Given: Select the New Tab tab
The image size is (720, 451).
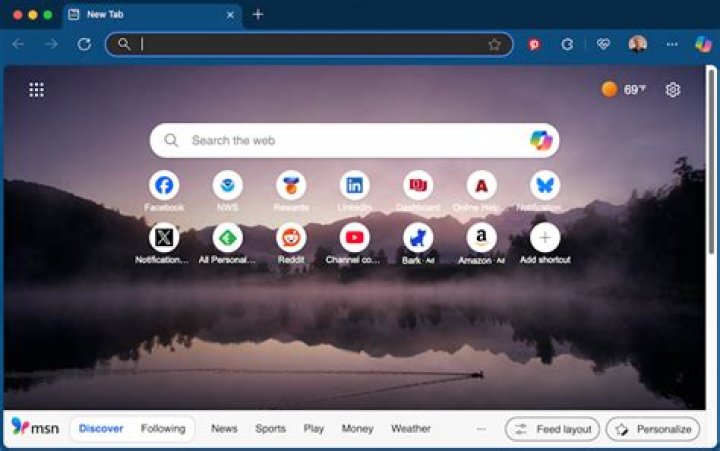Looking at the screenshot, I should [x=152, y=15].
